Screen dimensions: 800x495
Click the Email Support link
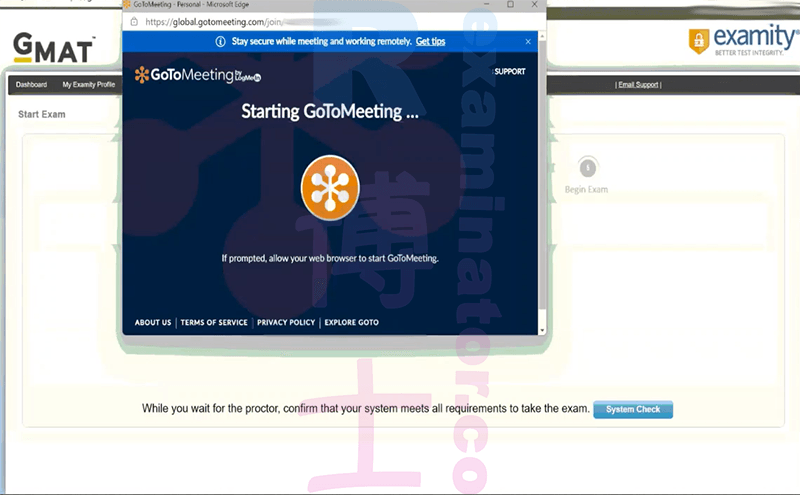click(638, 85)
